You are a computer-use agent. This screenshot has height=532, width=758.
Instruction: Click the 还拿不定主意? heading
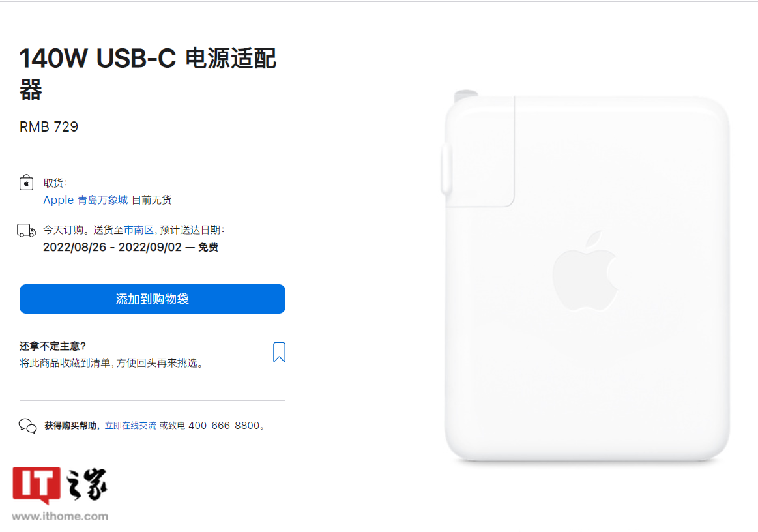(53, 346)
